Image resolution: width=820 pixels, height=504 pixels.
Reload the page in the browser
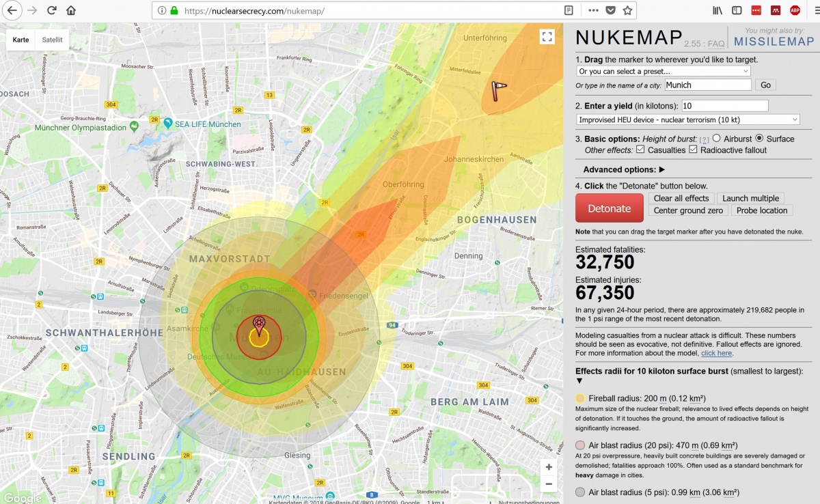pyautogui.click(x=51, y=10)
